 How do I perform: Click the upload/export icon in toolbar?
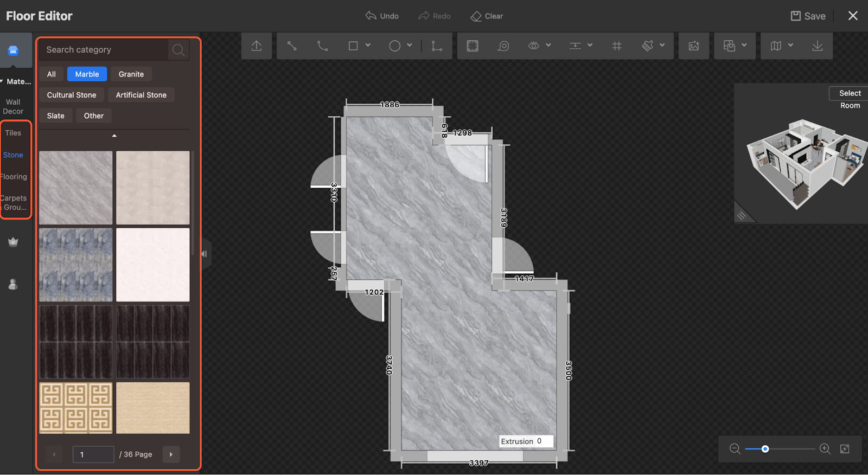click(x=257, y=46)
